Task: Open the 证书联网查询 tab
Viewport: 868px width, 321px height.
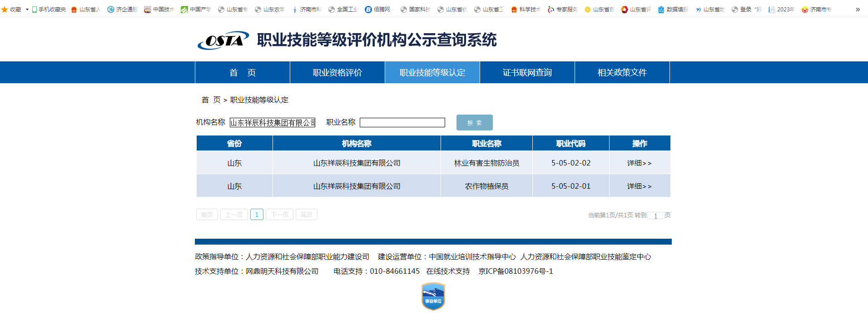Action: click(x=527, y=72)
